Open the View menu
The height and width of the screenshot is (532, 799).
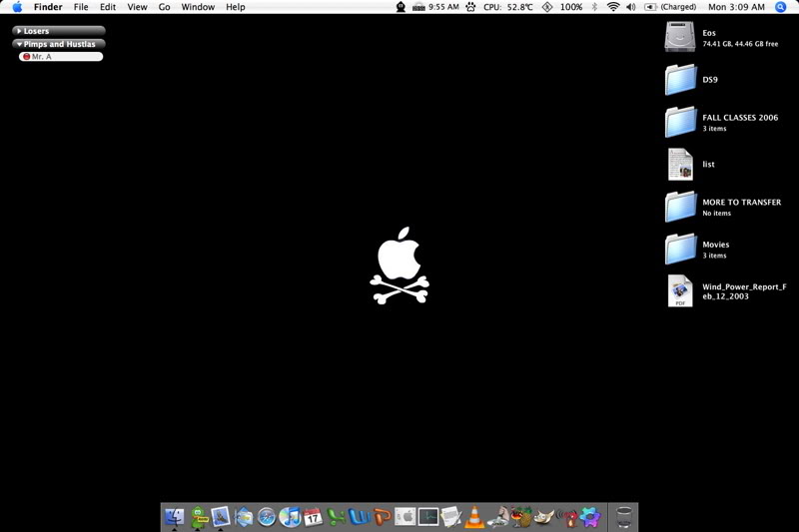point(137,7)
